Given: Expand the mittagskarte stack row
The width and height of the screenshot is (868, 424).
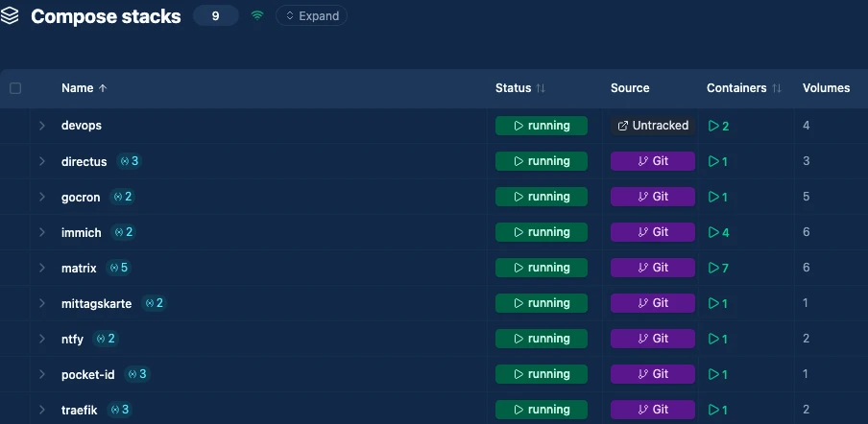Looking at the screenshot, I should point(42,303).
